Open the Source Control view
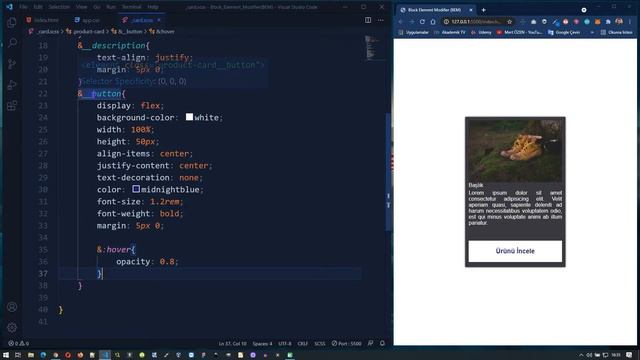This screenshot has height=360, width=640. [x=12, y=64]
